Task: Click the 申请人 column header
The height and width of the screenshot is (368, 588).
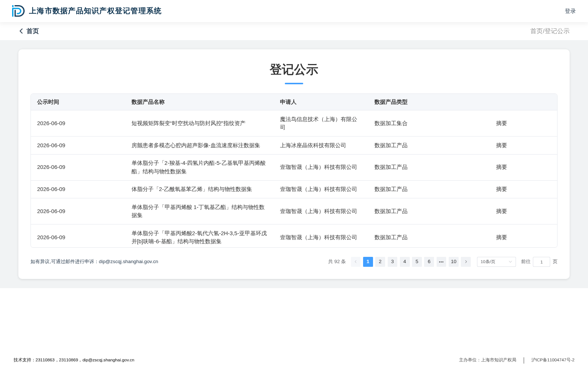Action: click(x=288, y=102)
